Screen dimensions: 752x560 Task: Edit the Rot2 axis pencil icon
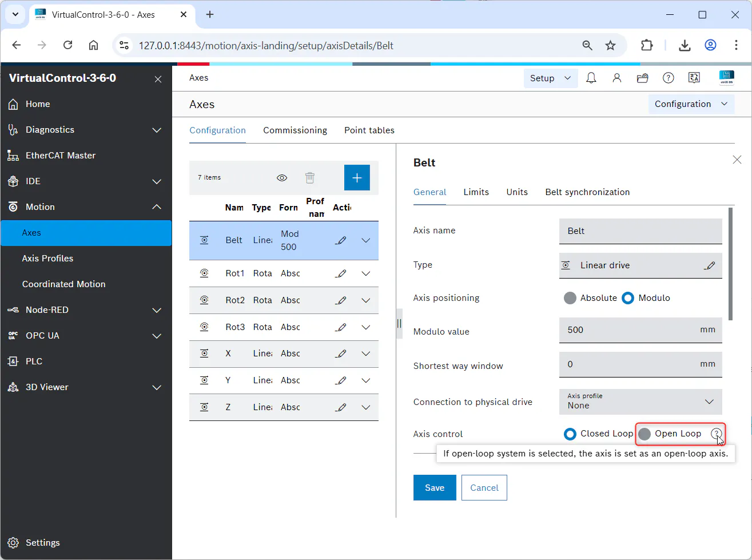coord(341,300)
